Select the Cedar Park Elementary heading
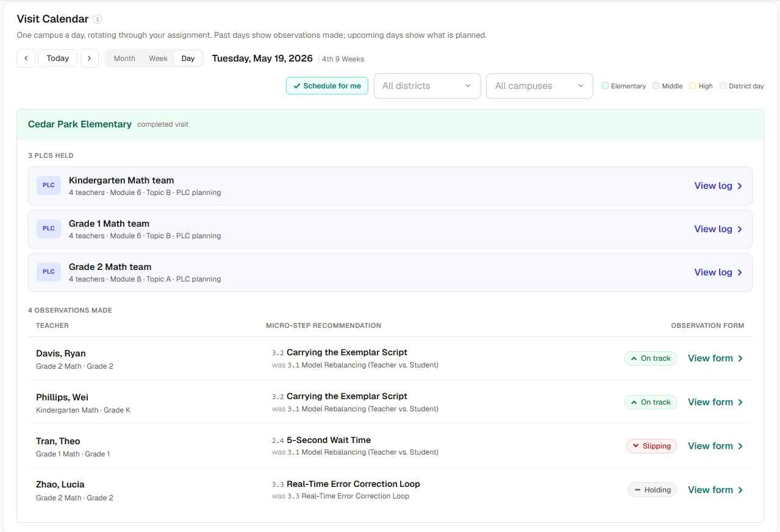This screenshot has width=780, height=532. tap(80, 124)
